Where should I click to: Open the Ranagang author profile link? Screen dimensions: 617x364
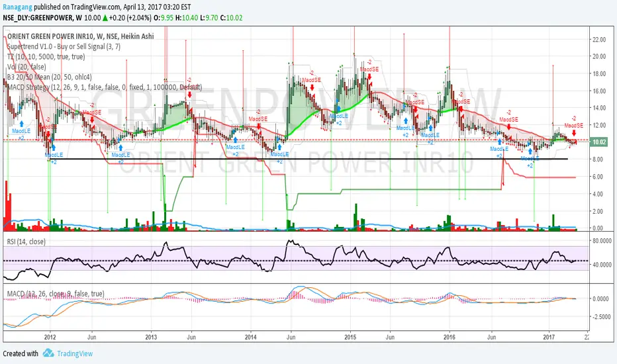point(17,7)
